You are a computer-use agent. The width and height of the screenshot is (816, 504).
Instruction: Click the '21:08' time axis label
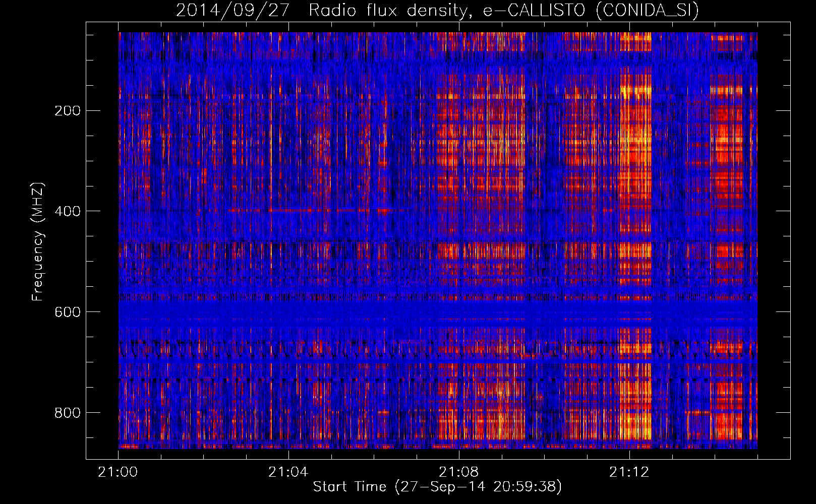click(x=459, y=472)
